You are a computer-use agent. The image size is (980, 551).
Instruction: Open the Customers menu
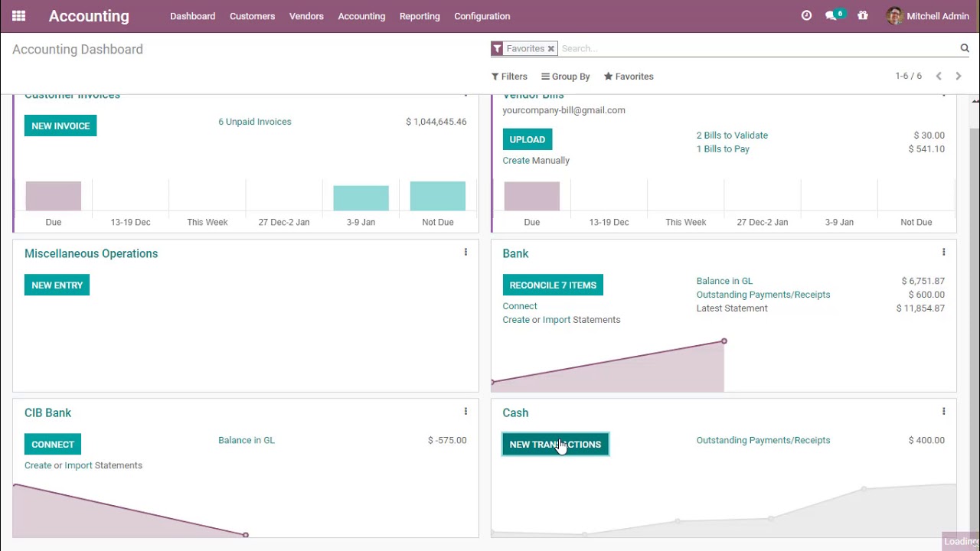(x=252, y=16)
